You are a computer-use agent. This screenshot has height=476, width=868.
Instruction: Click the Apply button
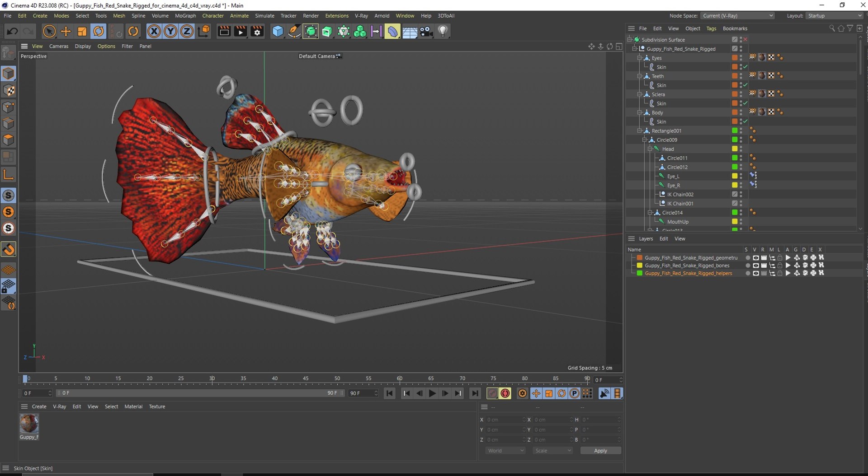[x=600, y=451]
